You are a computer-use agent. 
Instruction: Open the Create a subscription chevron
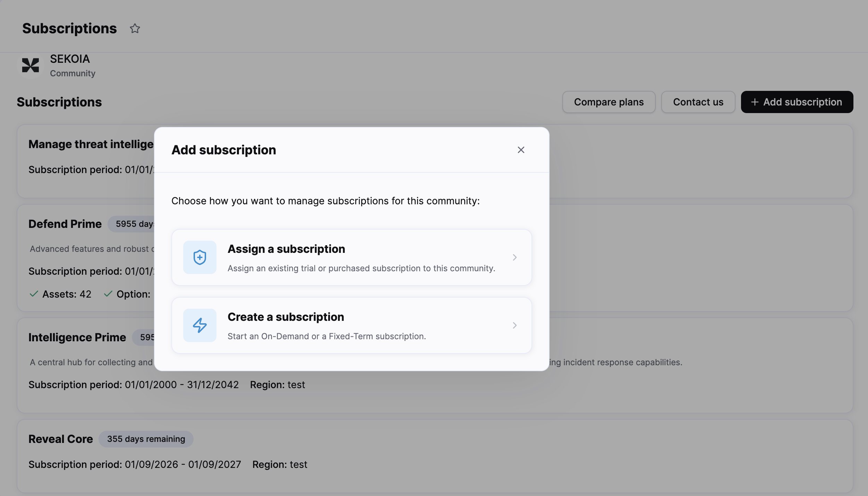pyautogui.click(x=515, y=325)
